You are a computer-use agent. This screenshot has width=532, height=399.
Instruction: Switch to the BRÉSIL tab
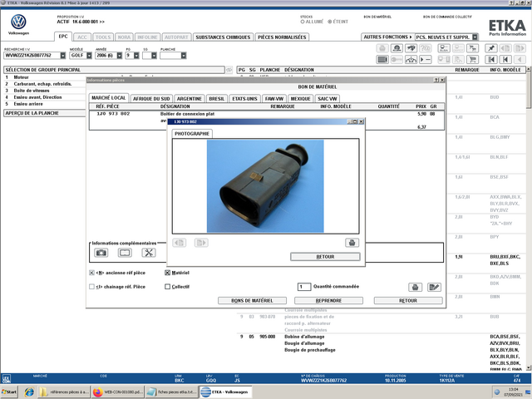click(x=216, y=99)
